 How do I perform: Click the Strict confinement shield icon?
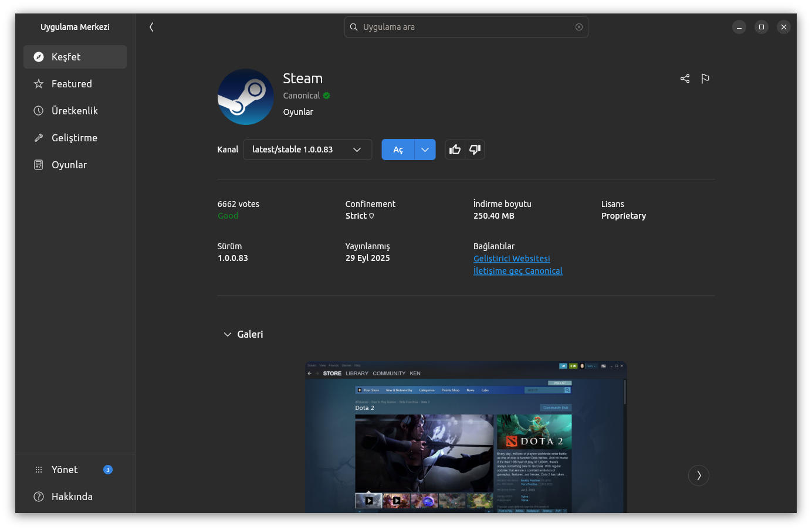coord(371,216)
